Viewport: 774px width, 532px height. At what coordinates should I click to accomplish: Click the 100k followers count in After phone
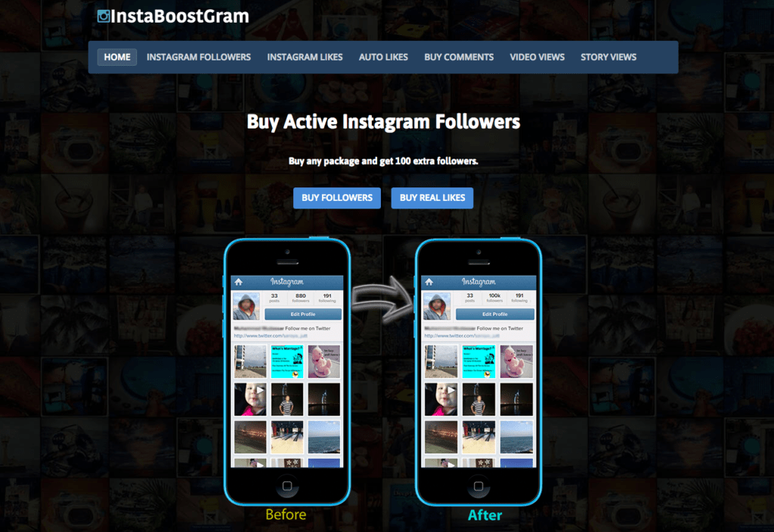pyautogui.click(x=494, y=298)
